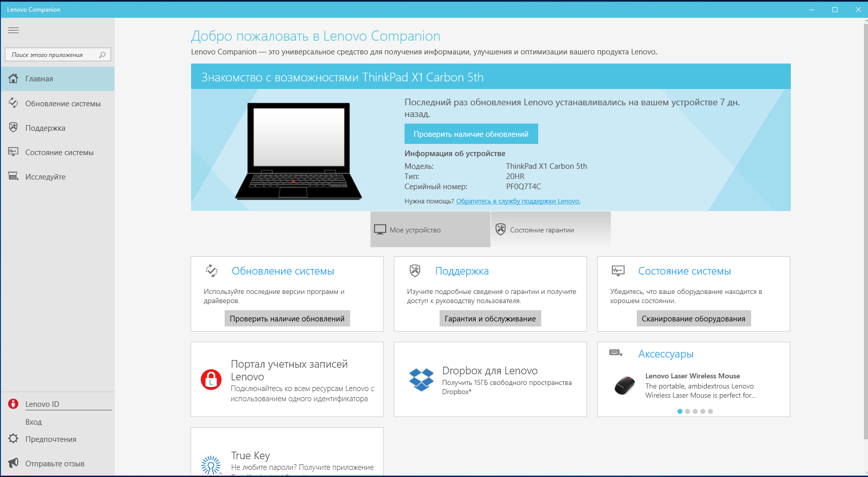Click the serial number PF0Q7T4C
The height and width of the screenshot is (477, 868).
click(523, 187)
